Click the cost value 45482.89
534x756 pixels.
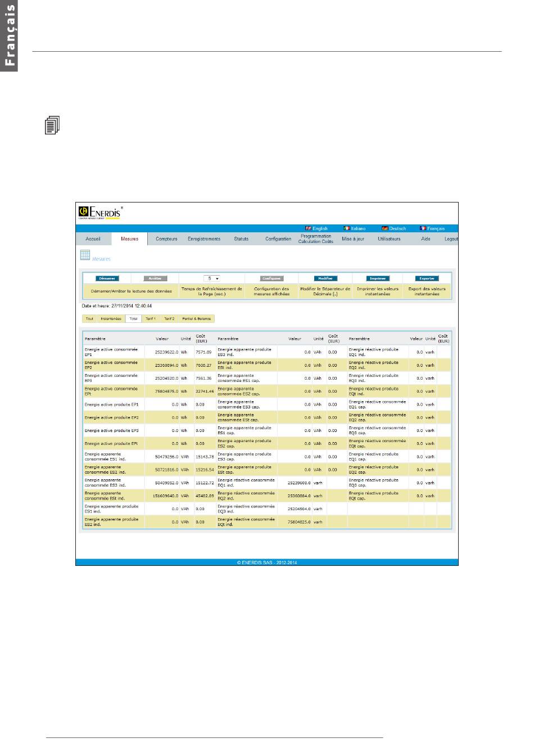click(x=205, y=496)
